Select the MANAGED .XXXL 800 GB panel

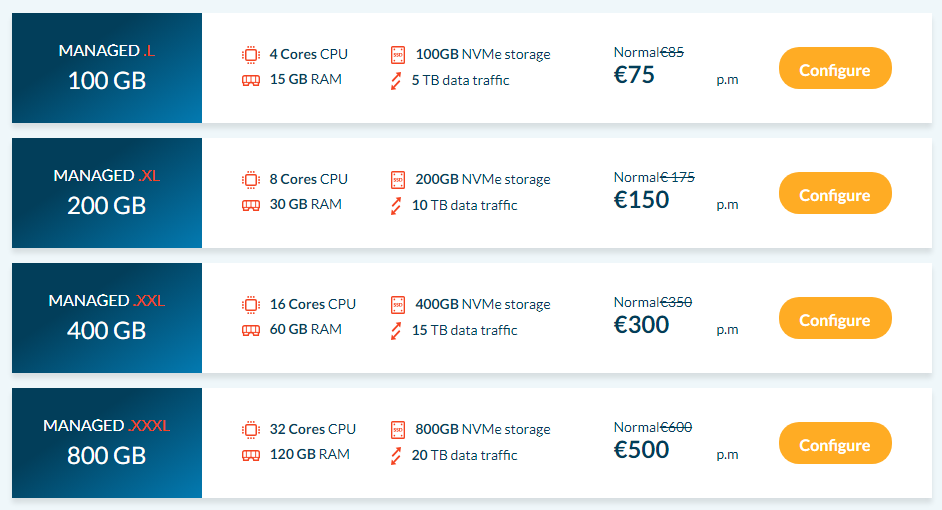[x=107, y=443]
